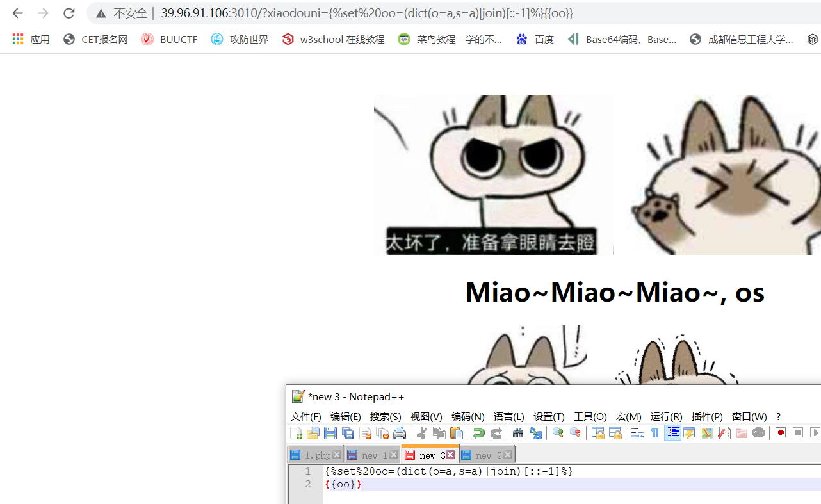Open the 插件(P) menu
This screenshot has width=821, height=504.
coord(707,416)
